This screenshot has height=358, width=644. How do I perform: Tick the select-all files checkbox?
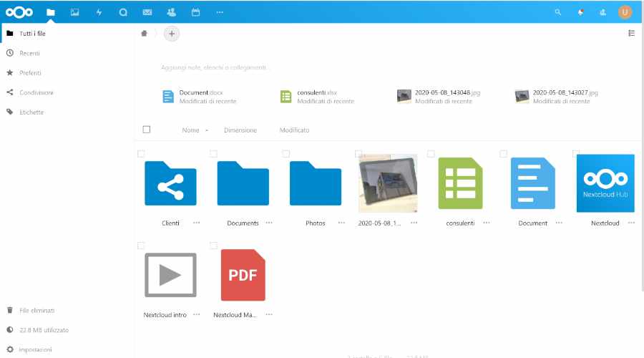147,130
